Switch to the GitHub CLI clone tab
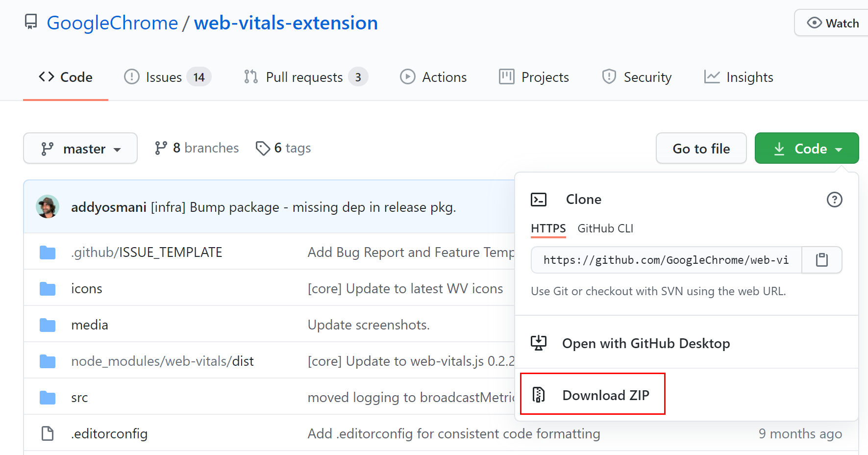This screenshot has height=455, width=868. click(x=605, y=228)
